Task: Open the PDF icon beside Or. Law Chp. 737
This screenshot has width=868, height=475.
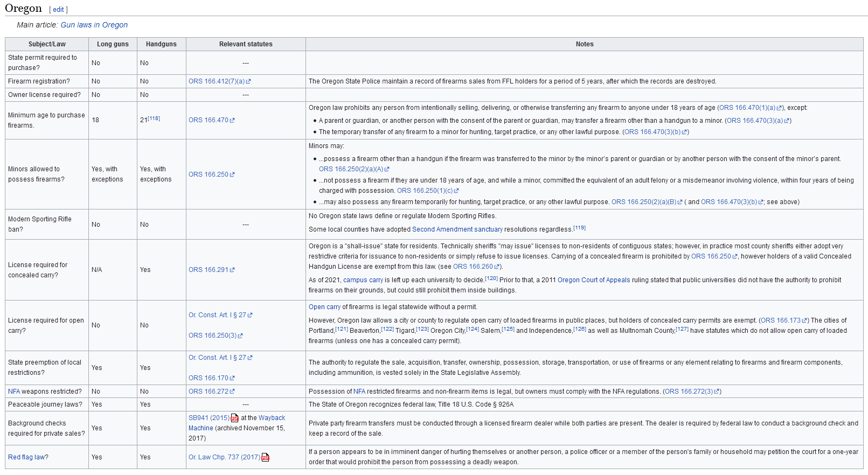Action: click(265, 457)
